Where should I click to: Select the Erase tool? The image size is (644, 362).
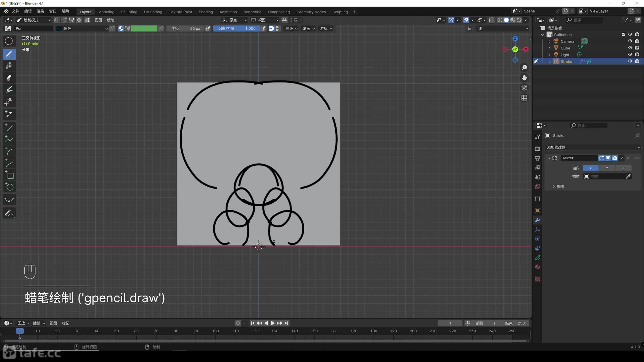[9, 78]
